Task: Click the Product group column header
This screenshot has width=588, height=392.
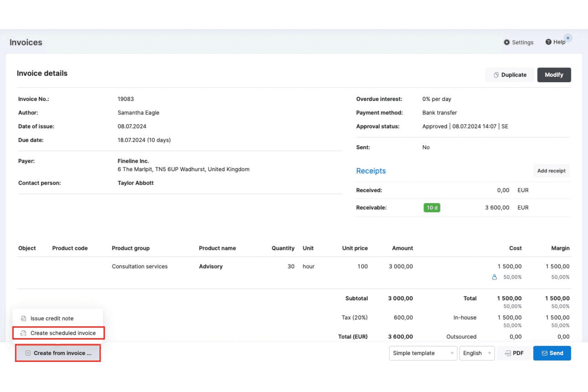Action: pos(131,248)
